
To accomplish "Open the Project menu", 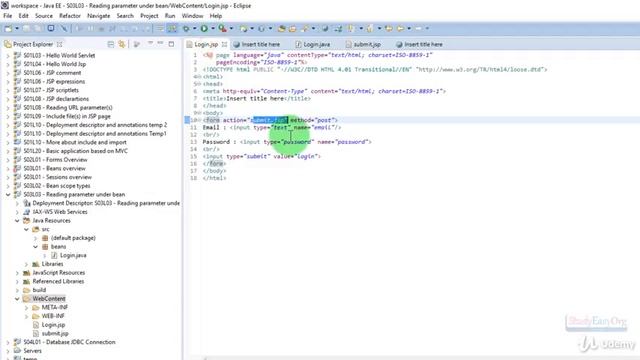I will (x=149, y=16).
